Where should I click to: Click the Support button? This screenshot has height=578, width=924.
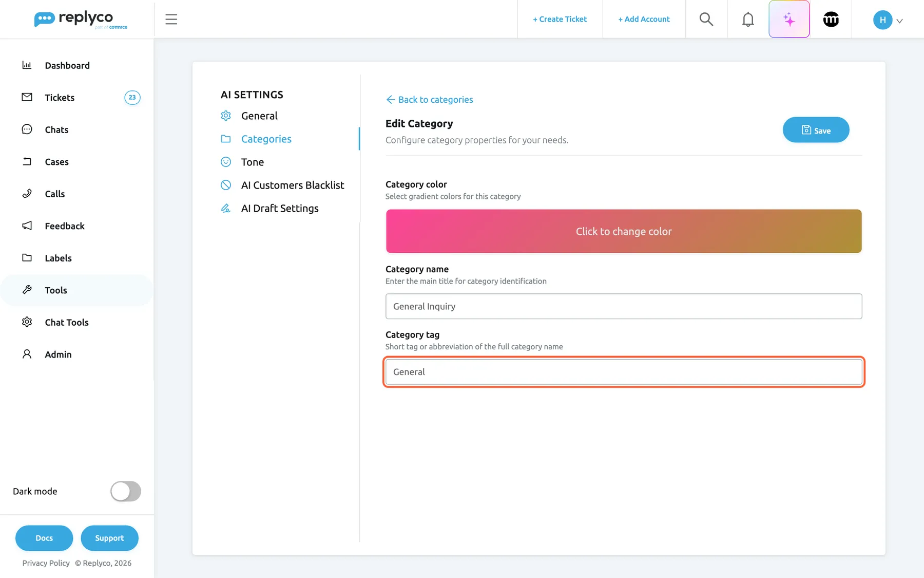pyautogui.click(x=109, y=538)
